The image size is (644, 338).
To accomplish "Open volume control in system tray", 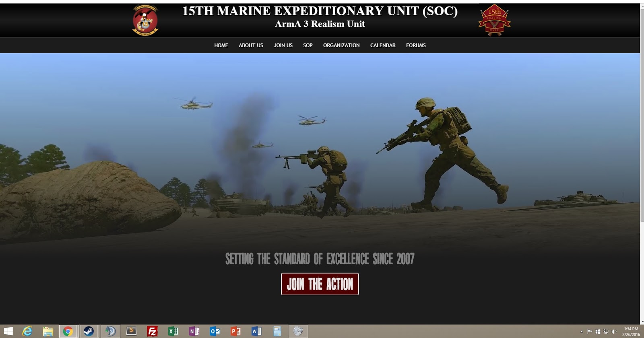I will click(x=614, y=332).
